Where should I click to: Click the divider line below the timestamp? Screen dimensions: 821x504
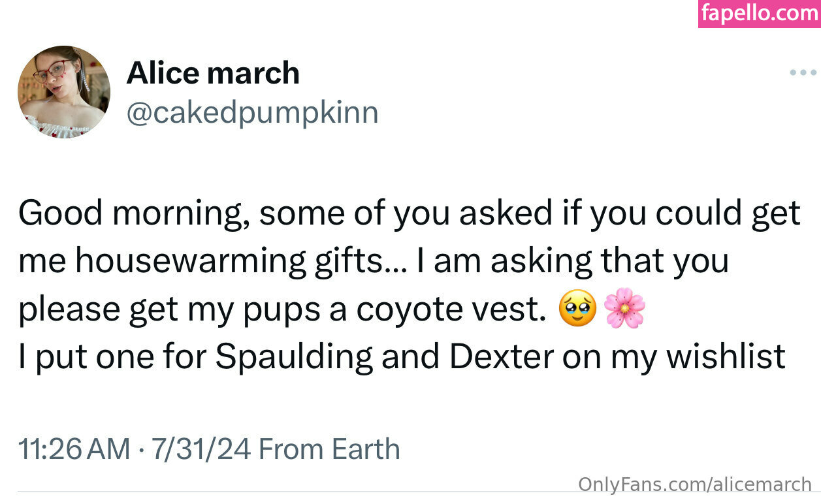click(x=294, y=492)
